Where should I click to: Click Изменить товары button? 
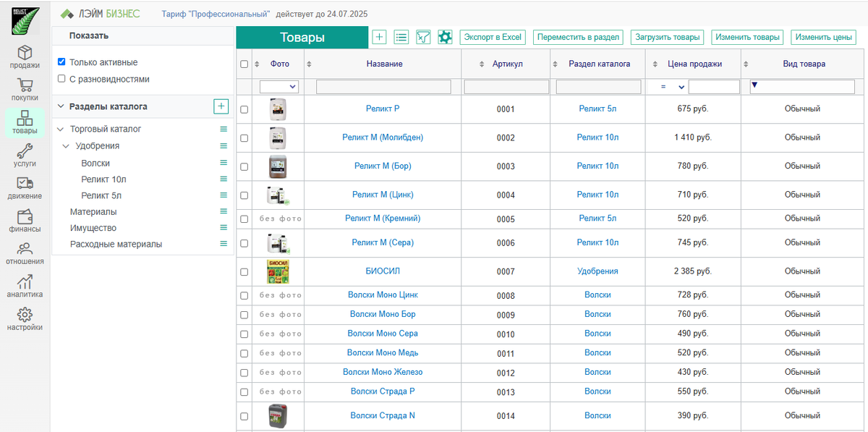point(748,37)
